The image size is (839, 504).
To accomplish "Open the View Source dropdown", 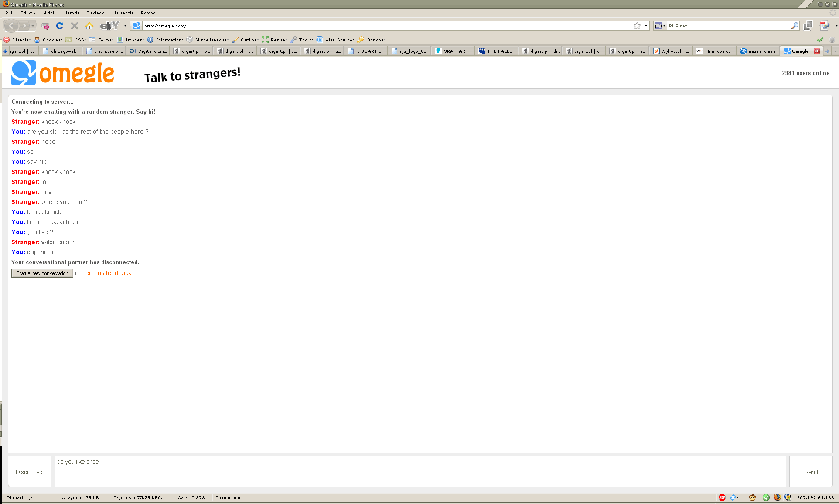I will pyautogui.click(x=336, y=40).
